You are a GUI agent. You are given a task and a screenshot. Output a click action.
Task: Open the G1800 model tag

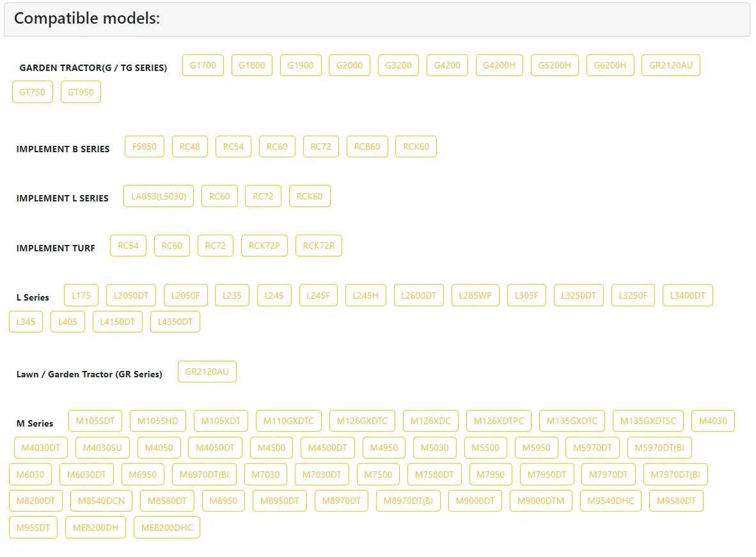(251, 66)
